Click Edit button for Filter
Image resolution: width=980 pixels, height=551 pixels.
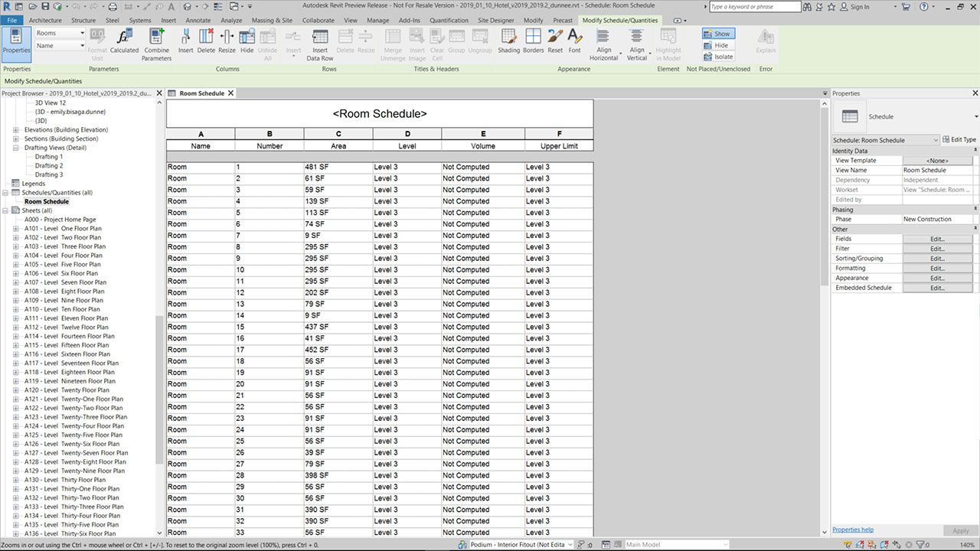click(937, 249)
